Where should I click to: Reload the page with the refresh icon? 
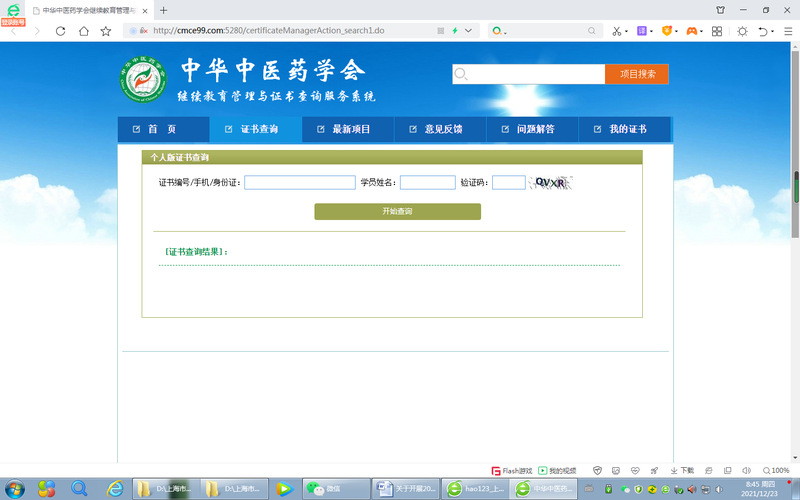(60, 31)
